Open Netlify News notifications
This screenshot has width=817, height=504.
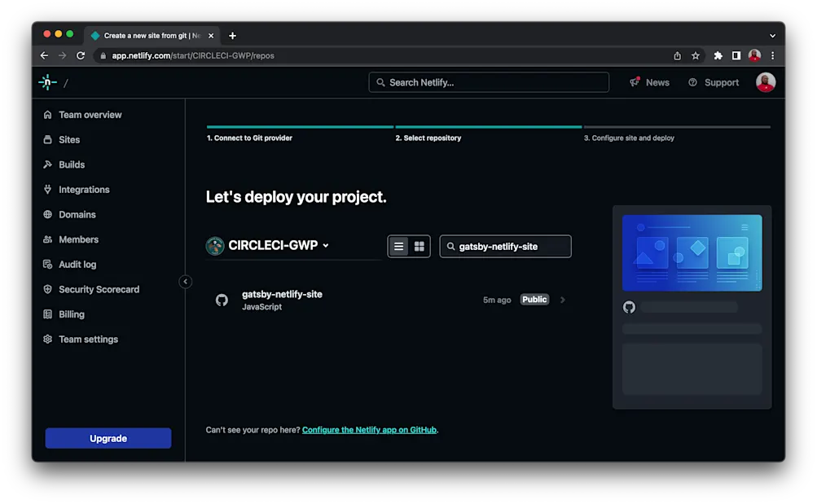coord(650,81)
